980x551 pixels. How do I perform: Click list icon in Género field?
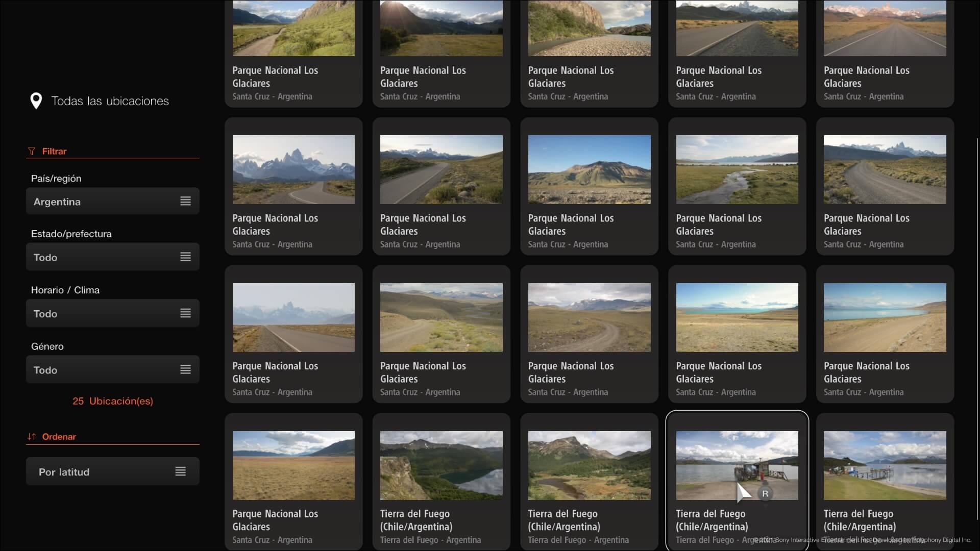pos(185,369)
